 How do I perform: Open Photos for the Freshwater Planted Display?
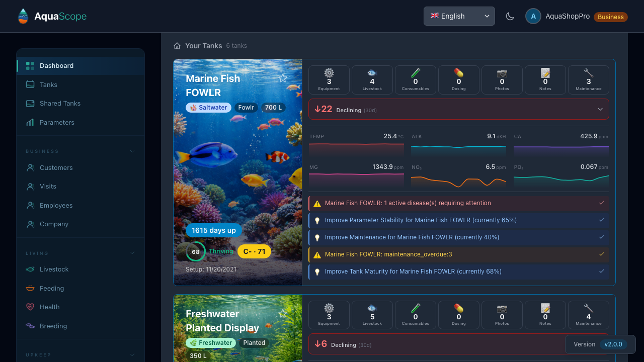(502, 315)
